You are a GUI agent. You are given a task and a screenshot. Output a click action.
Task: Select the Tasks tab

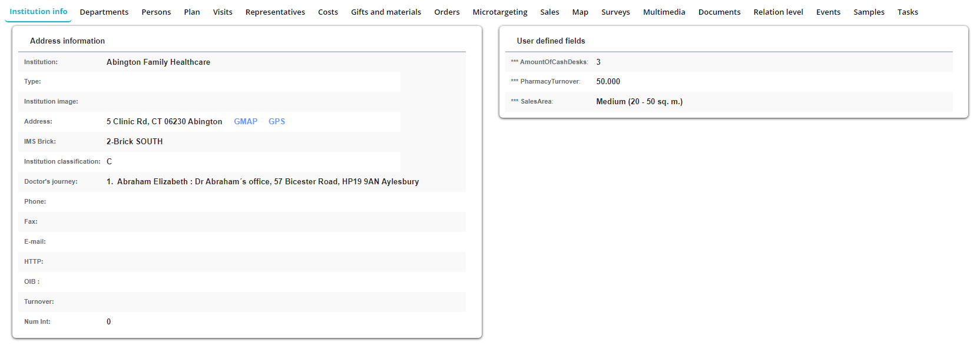point(908,12)
